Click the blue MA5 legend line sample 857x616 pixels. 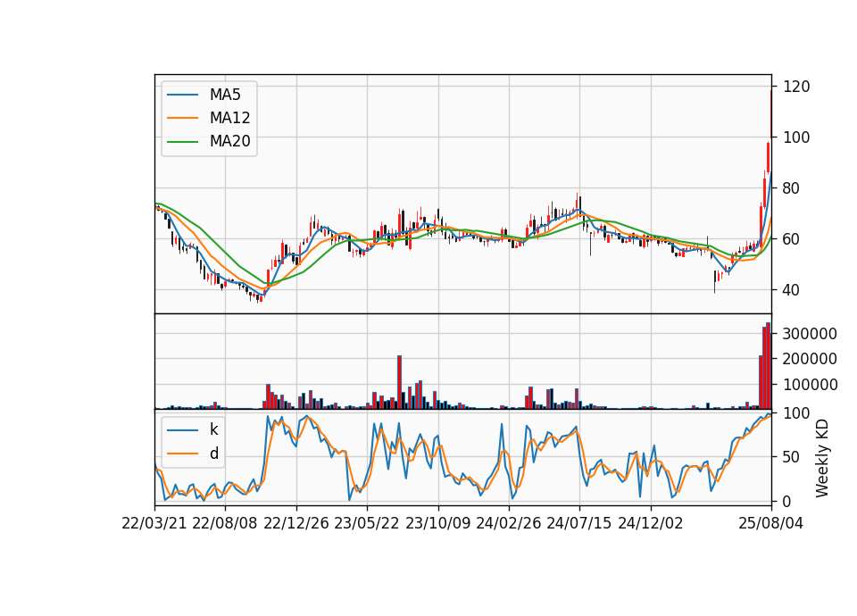182,95
